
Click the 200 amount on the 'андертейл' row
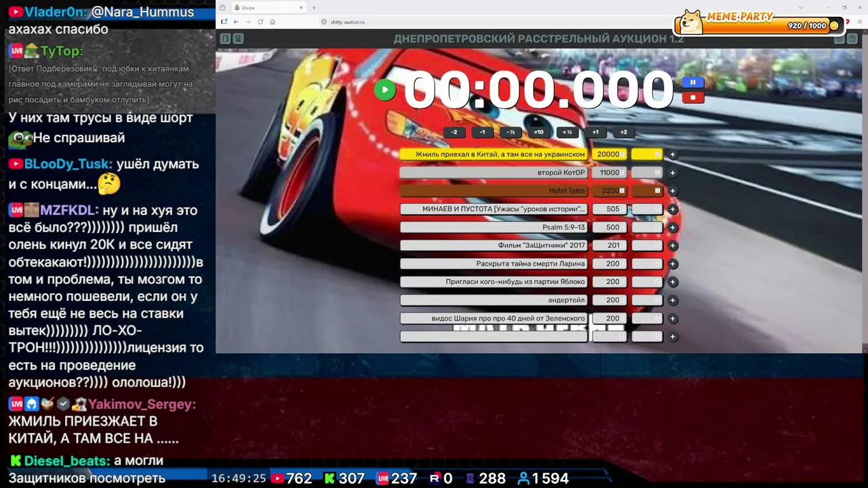610,300
